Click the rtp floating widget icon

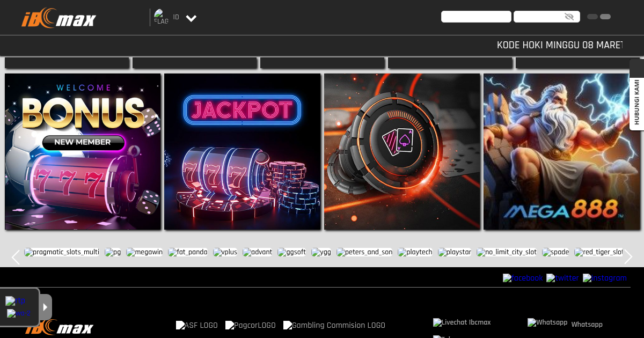coord(15,301)
